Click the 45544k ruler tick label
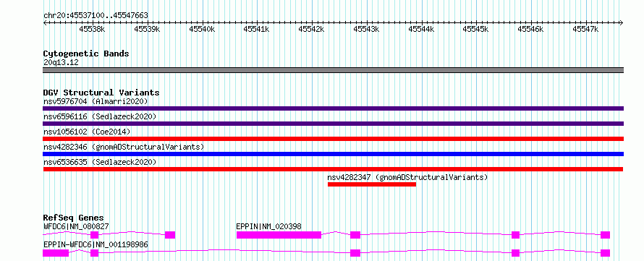Viewport: 644px width, 261px height. pos(422,29)
